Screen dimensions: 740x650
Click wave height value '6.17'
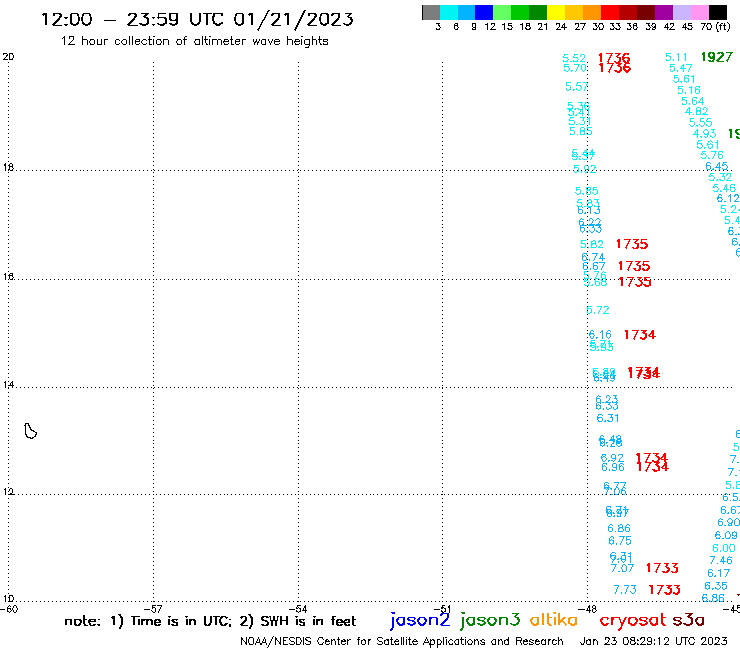[x=718, y=574]
